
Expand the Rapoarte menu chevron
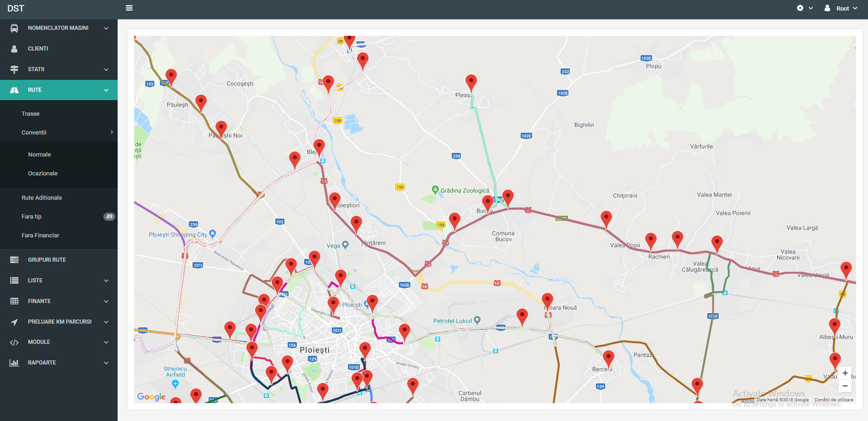click(x=106, y=363)
